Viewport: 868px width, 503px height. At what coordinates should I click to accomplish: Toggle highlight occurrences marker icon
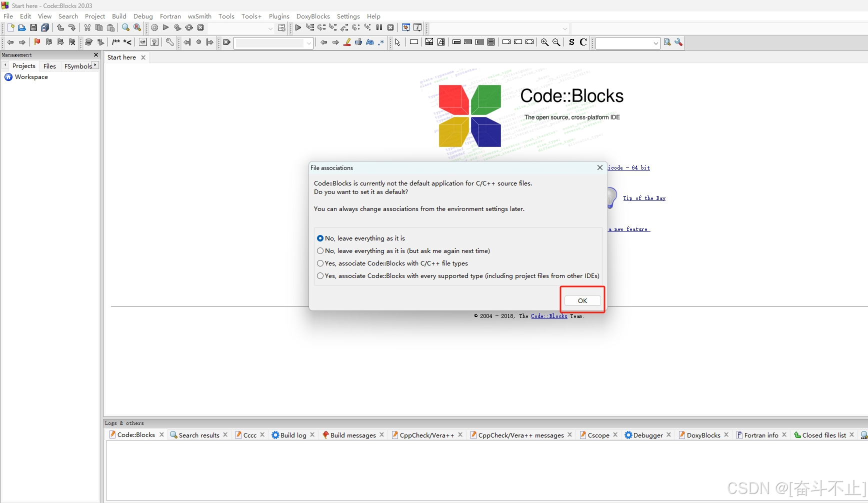click(x=347, y=42)
